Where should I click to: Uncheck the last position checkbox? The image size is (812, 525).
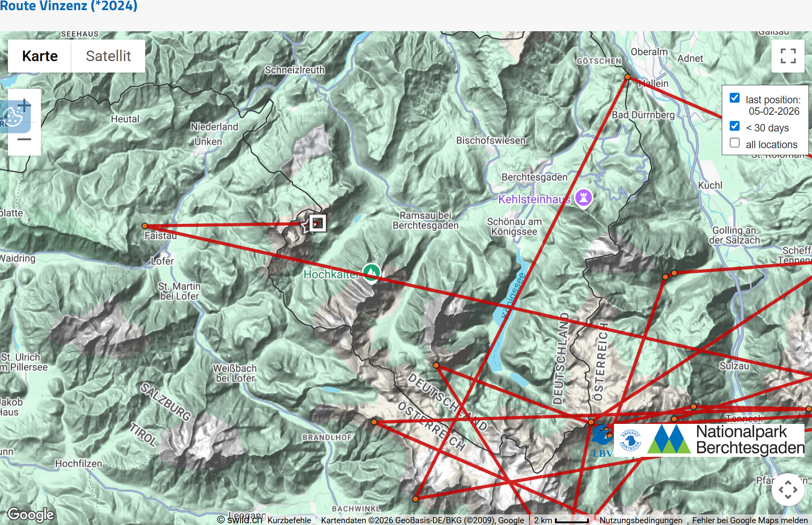coord(735,98)
